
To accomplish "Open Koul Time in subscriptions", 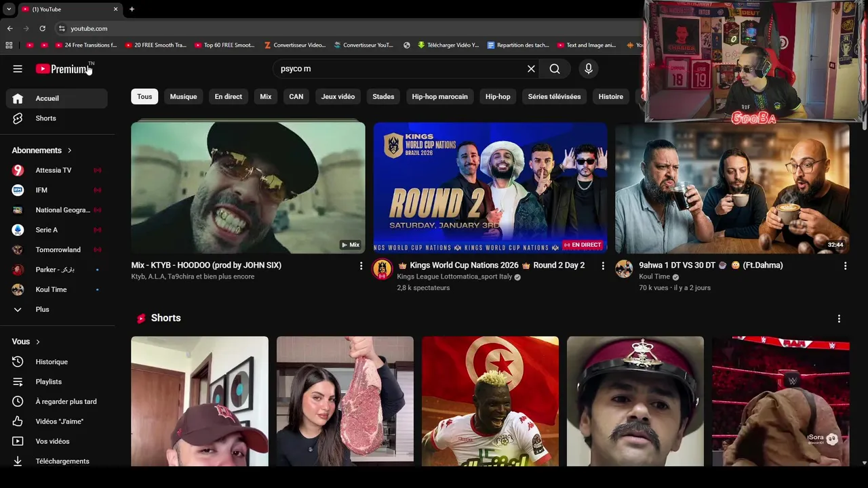I will click(57, 289).
